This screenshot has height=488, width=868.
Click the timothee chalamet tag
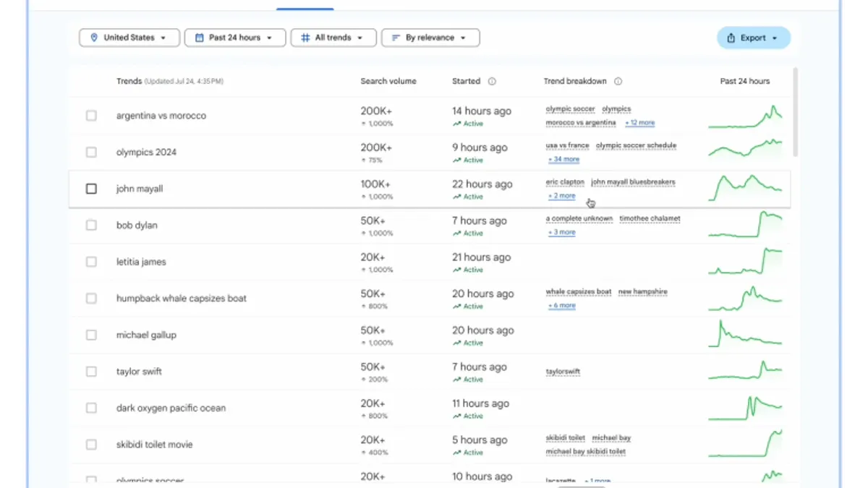(650, 218)
